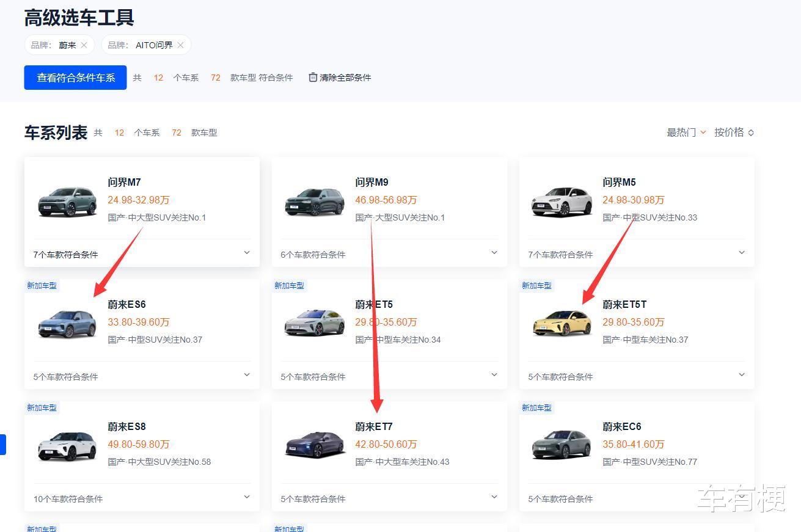Open the 问界M9 car thumbnail

[315, 201]
